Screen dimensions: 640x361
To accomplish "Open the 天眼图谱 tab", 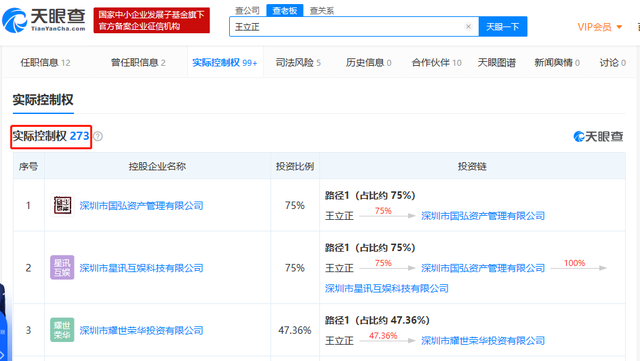I will click(497, 62).
